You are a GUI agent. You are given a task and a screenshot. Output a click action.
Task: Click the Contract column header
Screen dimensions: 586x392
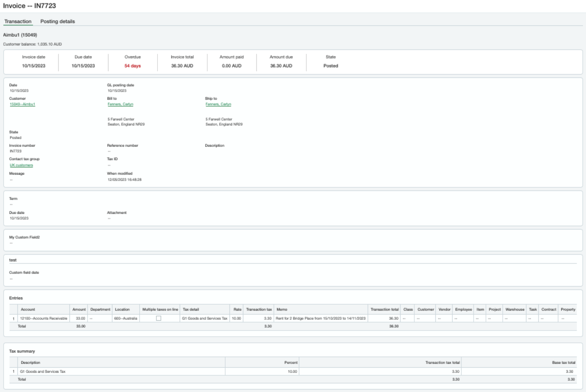coord(549,309)
